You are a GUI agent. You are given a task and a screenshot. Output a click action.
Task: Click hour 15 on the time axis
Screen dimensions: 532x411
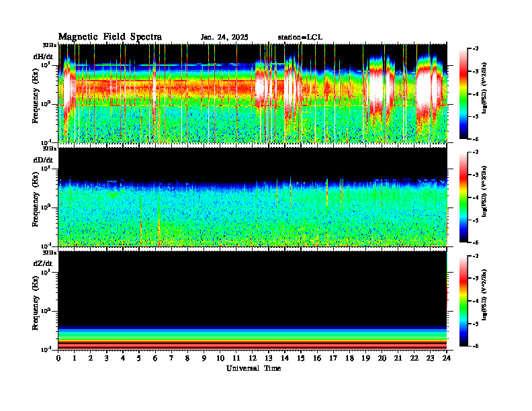click(x=301, y=358)
